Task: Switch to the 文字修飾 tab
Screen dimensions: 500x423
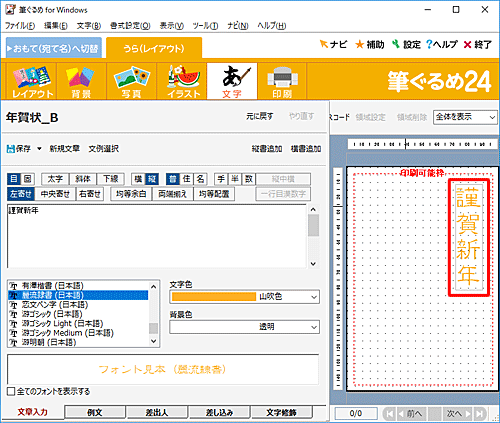Action: (282, 412)
